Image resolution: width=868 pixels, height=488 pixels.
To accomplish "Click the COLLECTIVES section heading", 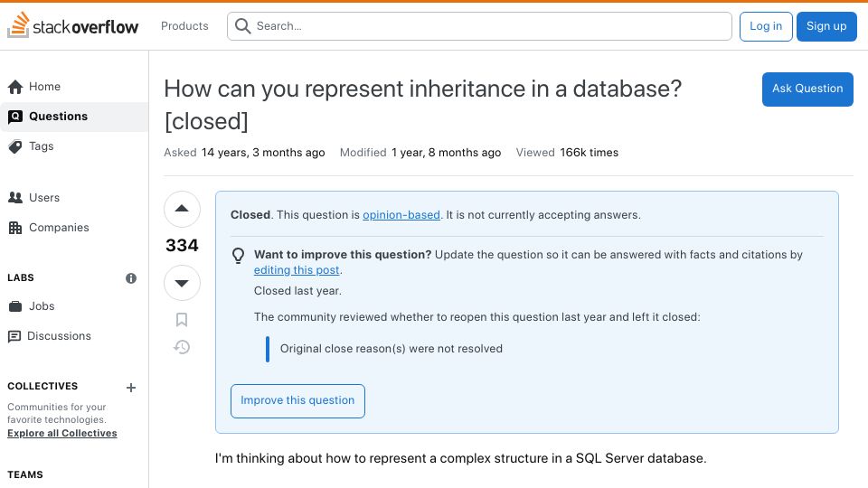I will pyautogui.click(x=42, y=386).
